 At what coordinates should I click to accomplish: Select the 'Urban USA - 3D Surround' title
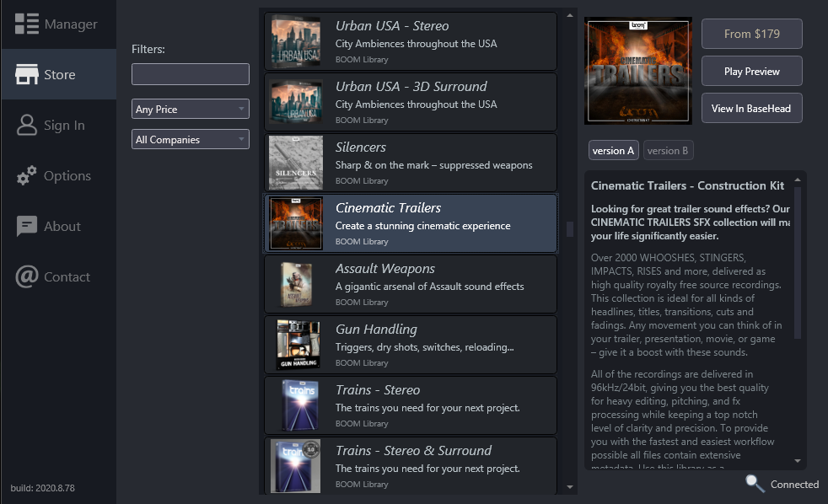click(x=411, y=87)
